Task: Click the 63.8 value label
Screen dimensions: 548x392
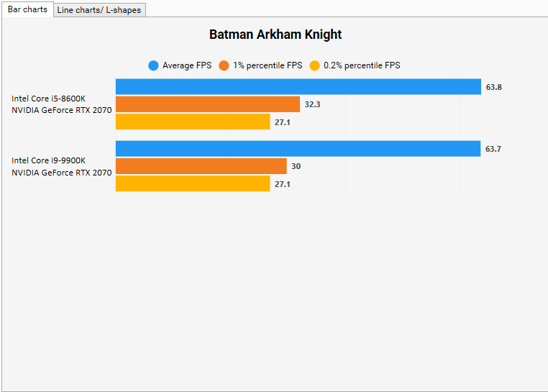Action: pos(493,87)
